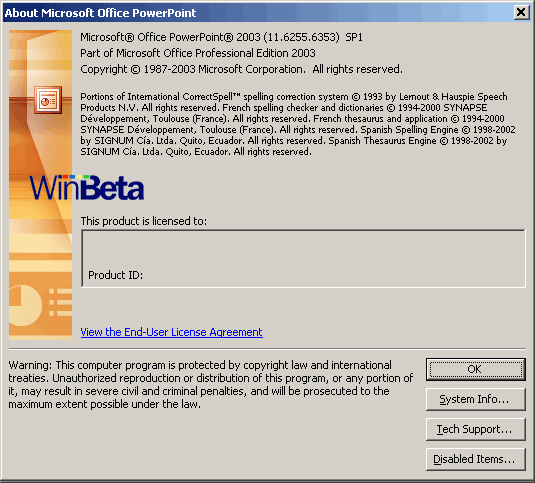Click the PowerPoint slide icon in banner
Image resolution: width=535 pixels, height=483 pixels.
(x=48, y=100)
